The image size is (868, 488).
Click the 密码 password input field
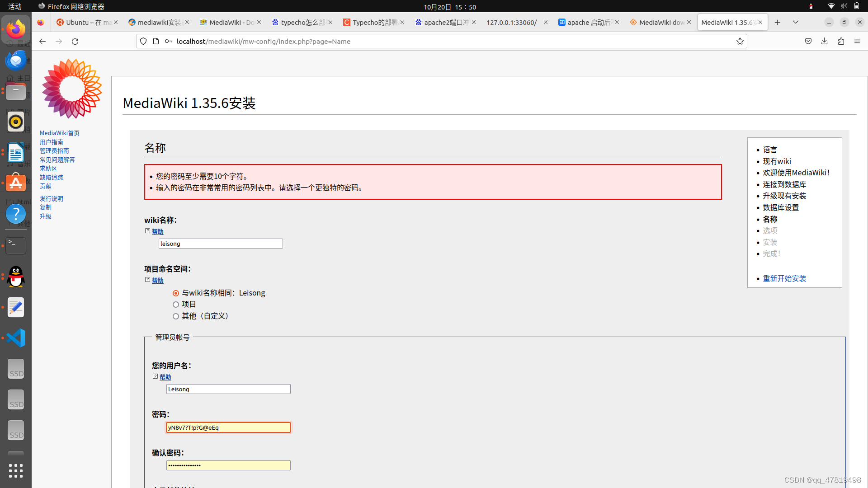click(x=228, y=427)
